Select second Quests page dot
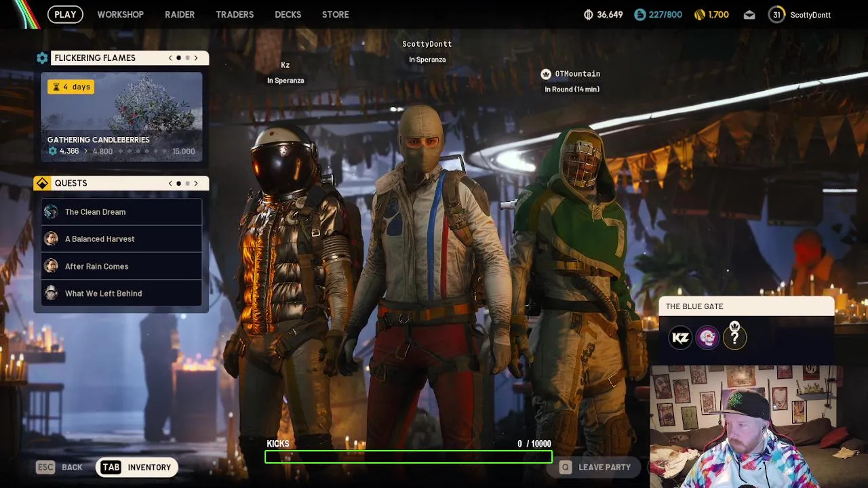Viewport: 868px width, 488px height. point(187,183)
